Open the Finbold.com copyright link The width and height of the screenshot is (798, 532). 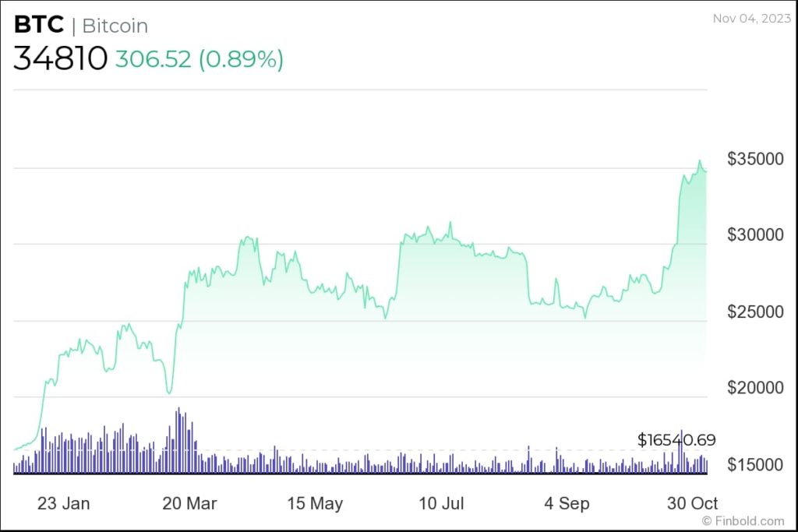click(x=743, y=521)
